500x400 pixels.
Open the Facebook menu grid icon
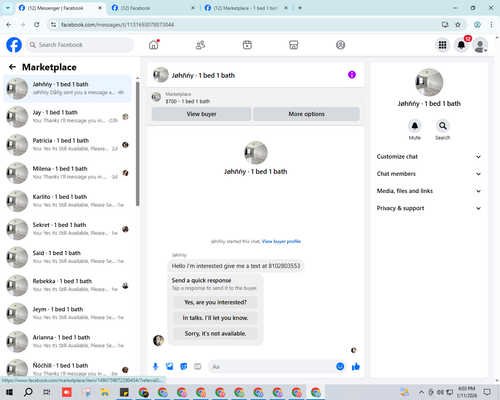click(442, 45)
